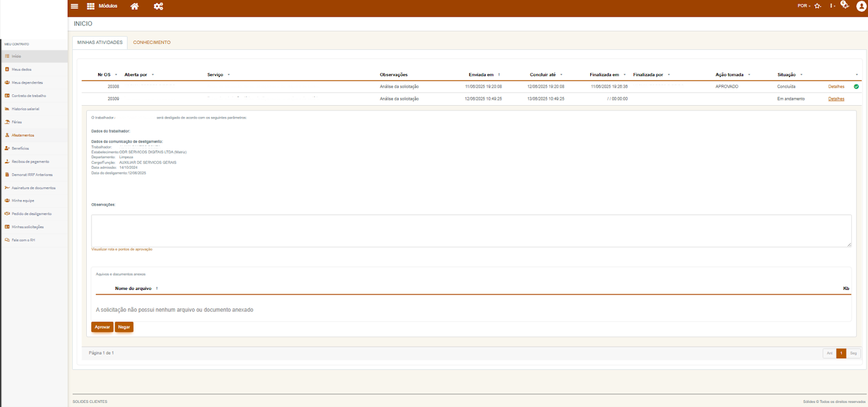The height and width of the screenshot is (407, 868).
Task: Select page 1 in pagination
Action: click(x=841, y=353)
